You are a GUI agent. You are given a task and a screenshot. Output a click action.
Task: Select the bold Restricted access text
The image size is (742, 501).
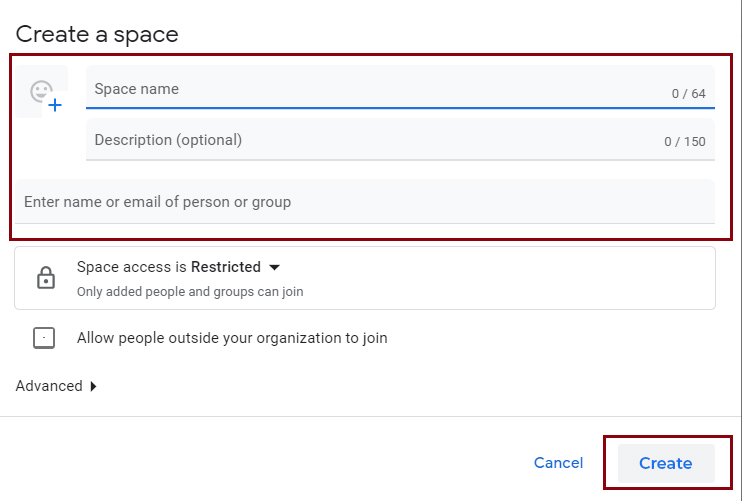point(226,267)
